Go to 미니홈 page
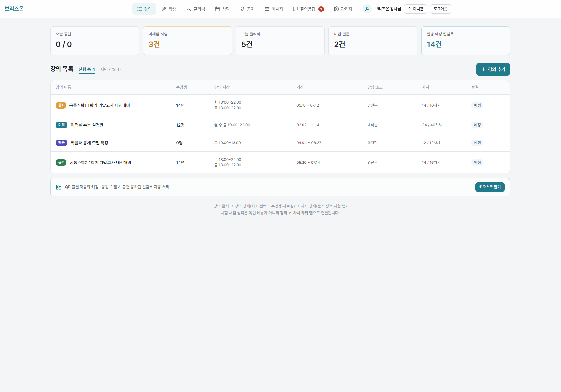 (x=415, y=9)
